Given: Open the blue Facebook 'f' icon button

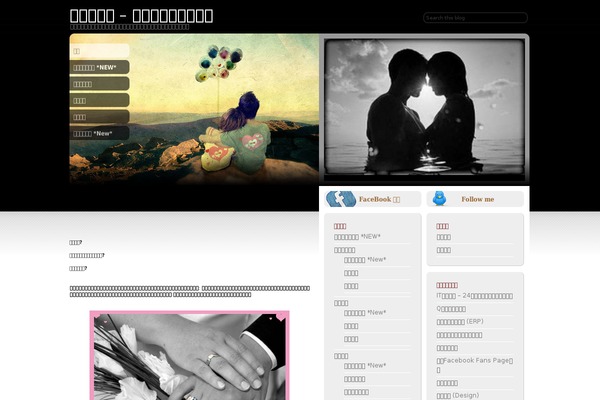Looking at the screenshot, I should (x=341, y=199).
